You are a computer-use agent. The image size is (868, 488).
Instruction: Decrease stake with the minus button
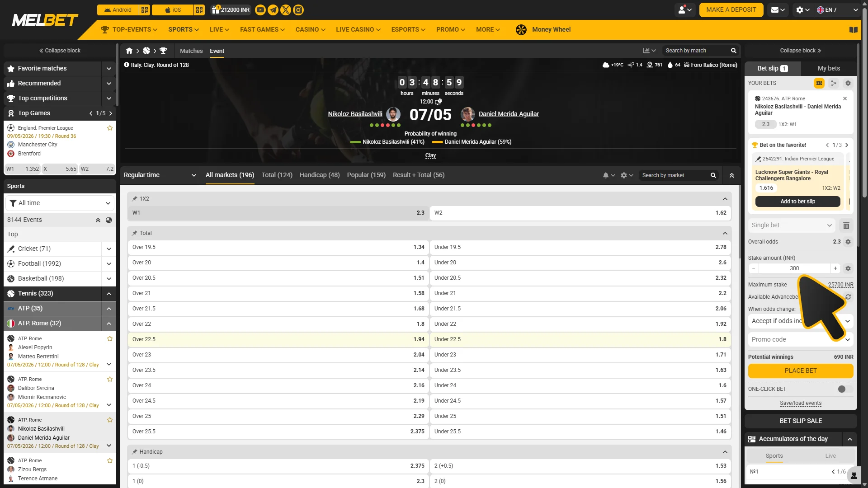[x=754, y=268]
